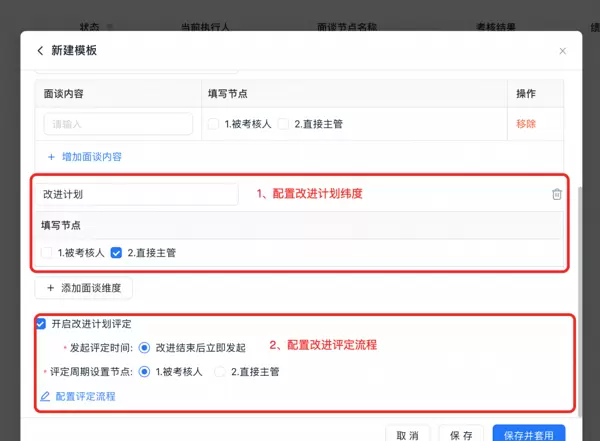Delete the 改进计划 dimension with trash icon
Image resolution: width=600 pixels, height=441 pixels.
(x=557, y=194)
